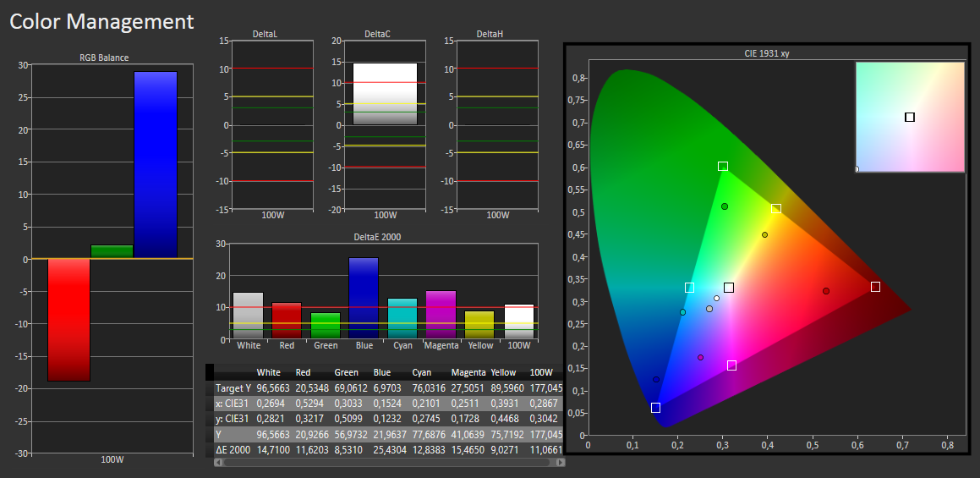Select the 100W column header in the table

point(540,372)
